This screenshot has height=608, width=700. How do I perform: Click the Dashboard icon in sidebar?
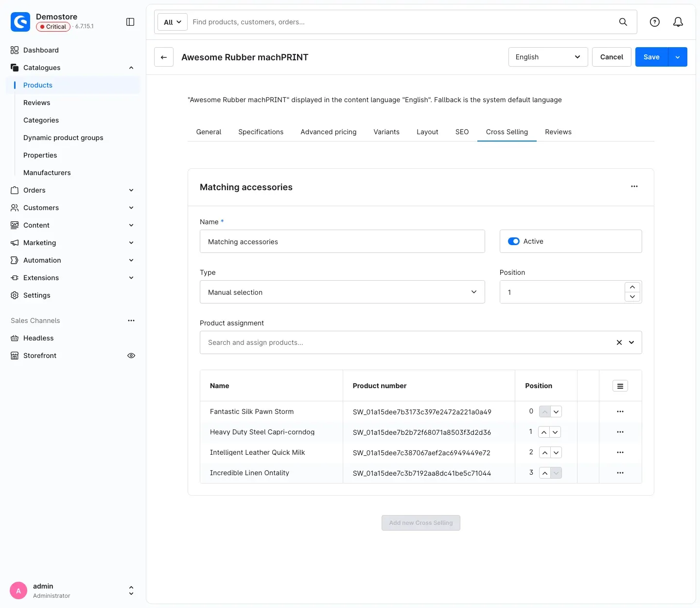pyautogui.click(x=15, y=50)
